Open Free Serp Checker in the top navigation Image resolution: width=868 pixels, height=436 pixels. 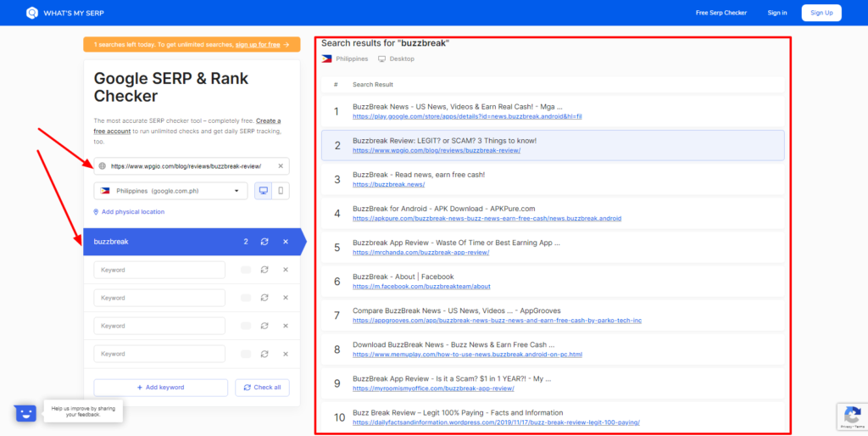tap(721, 13)
